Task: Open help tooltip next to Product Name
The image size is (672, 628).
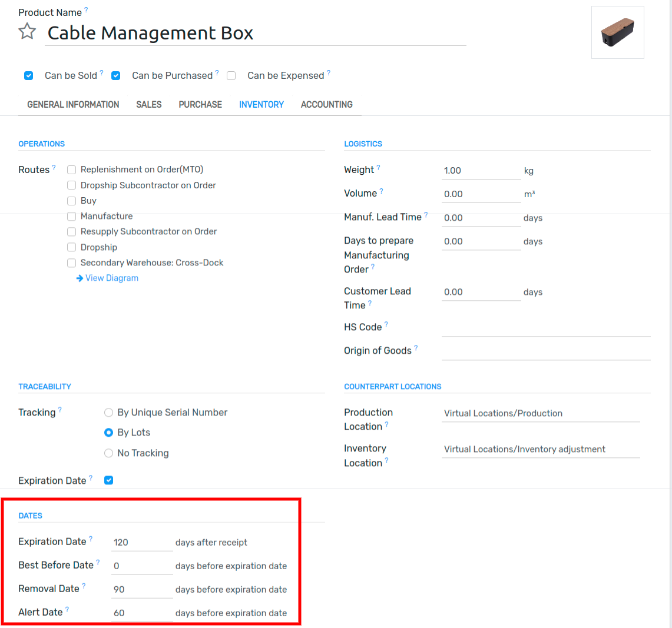Action: pos(86,9)
